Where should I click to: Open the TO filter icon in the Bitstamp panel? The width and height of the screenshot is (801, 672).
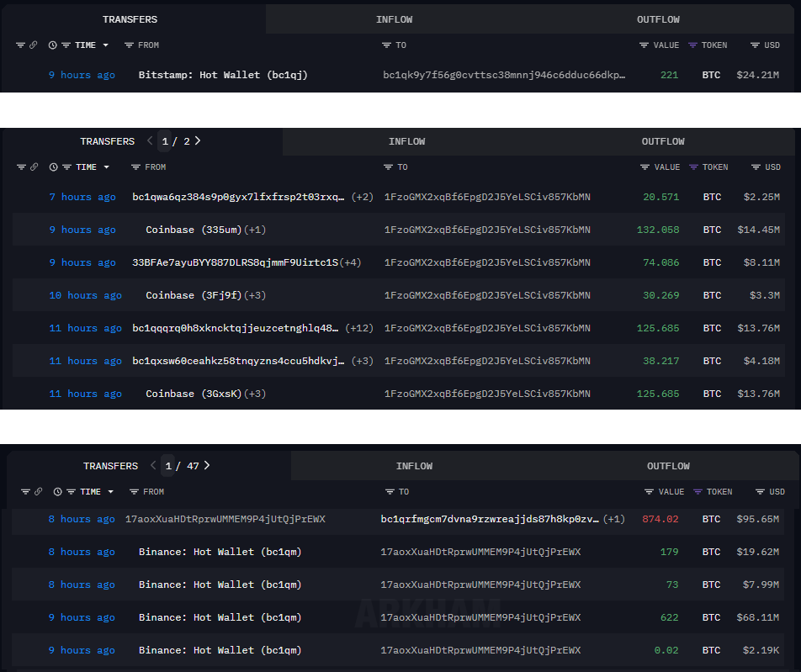(386, 45)
